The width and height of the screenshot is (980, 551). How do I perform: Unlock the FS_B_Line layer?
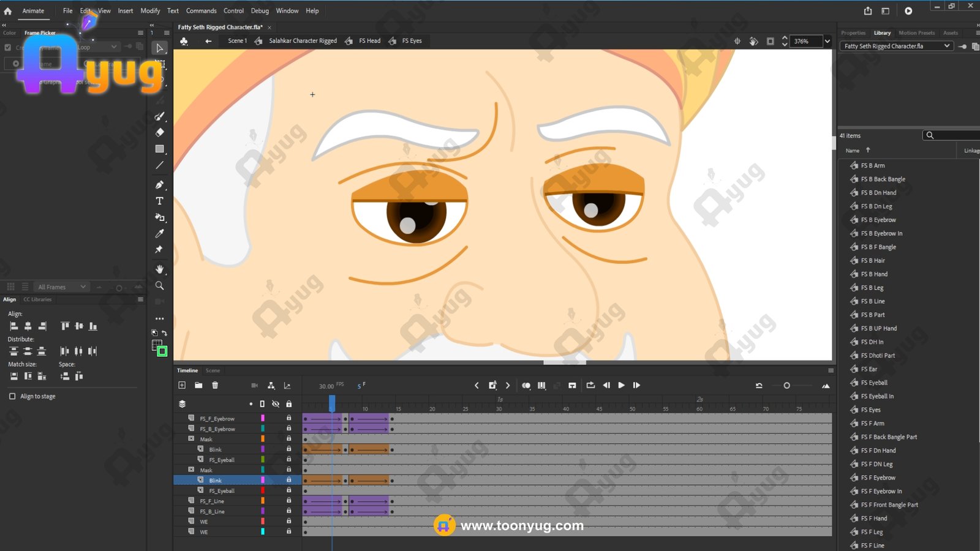tap(289, 511)
